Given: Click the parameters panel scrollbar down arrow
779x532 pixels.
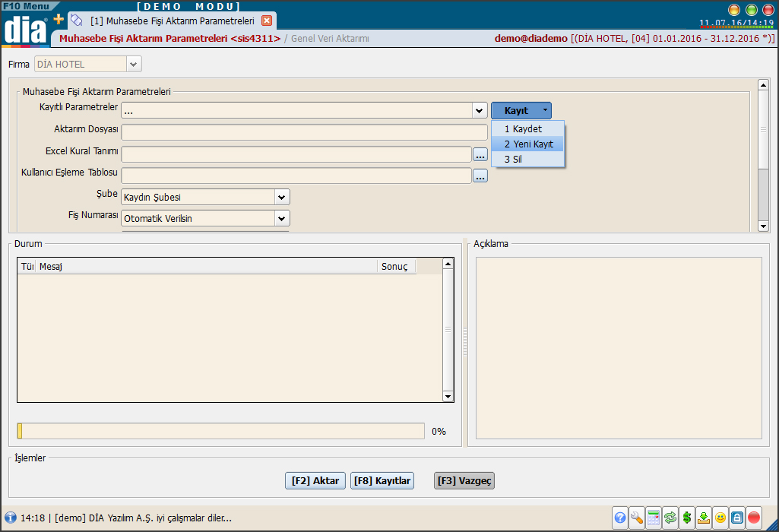Looking at the screenshot, I should click(764, 226).
